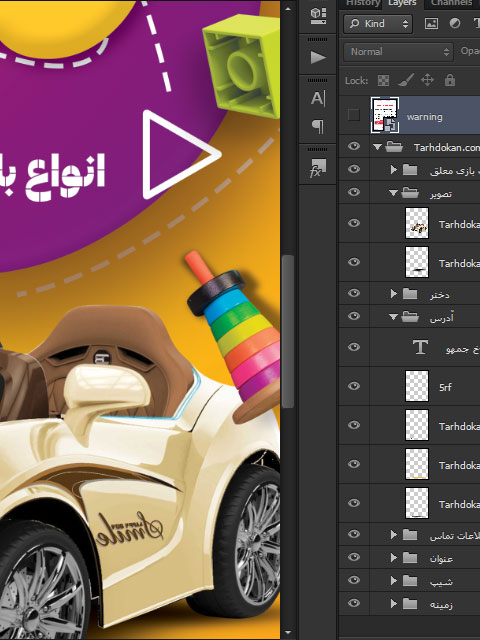
Task: Collapse the آدرس group
Action: tap(393, 317)
